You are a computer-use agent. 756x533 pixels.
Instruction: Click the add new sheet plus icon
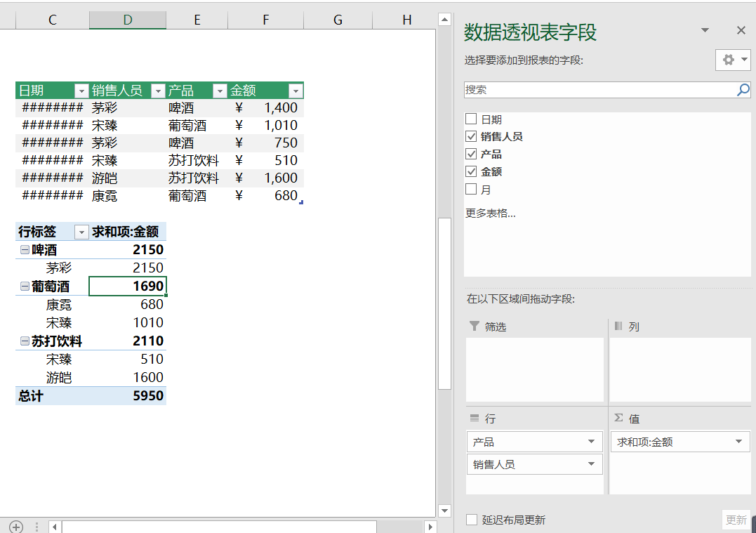click(x=16, y=527)
